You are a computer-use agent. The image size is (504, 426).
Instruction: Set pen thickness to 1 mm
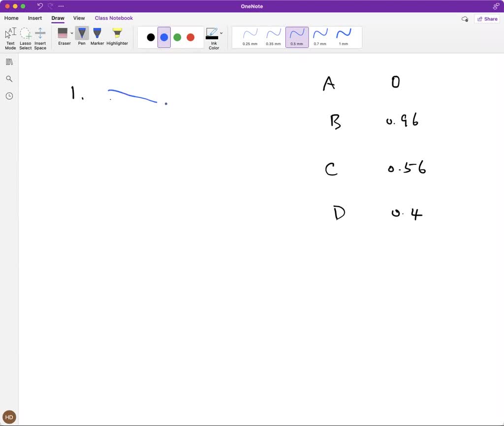343,37
